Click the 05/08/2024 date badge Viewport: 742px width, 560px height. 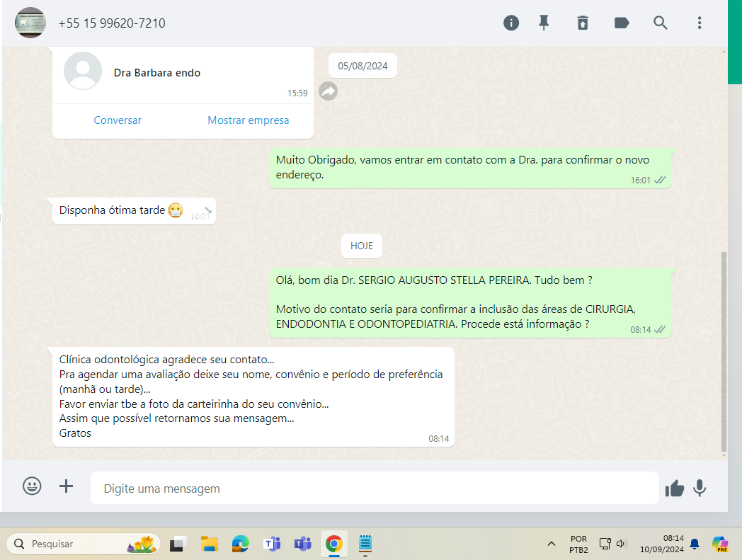click(363, 66)
